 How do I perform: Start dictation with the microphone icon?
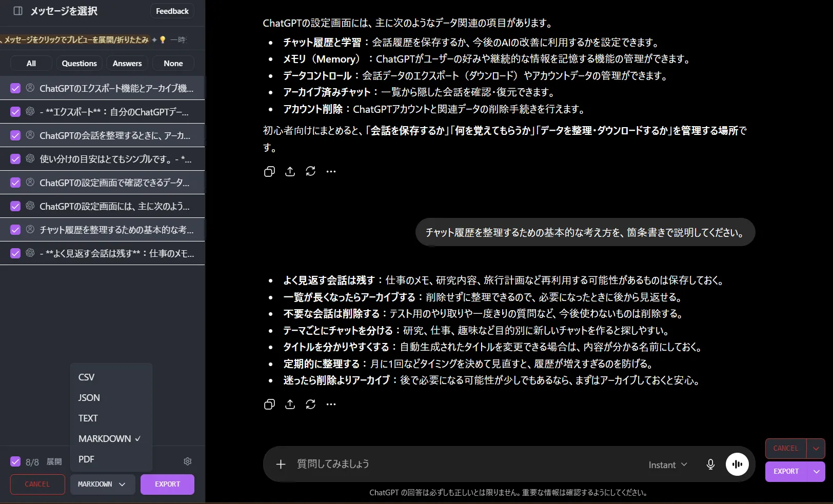click(x=710, y=465)
